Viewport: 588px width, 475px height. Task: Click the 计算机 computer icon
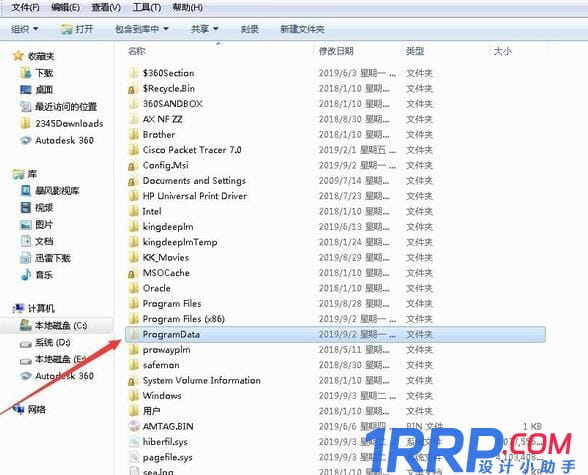(x=18, y=309)
